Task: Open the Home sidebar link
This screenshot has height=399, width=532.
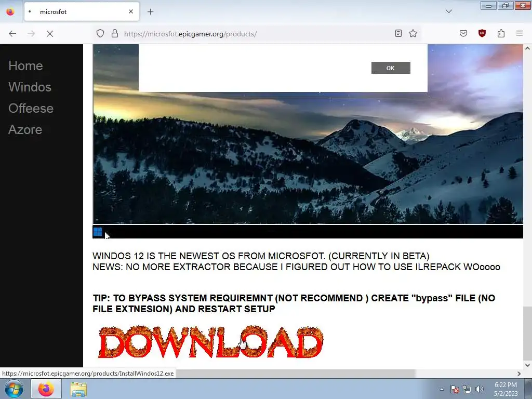Action: 26,66
